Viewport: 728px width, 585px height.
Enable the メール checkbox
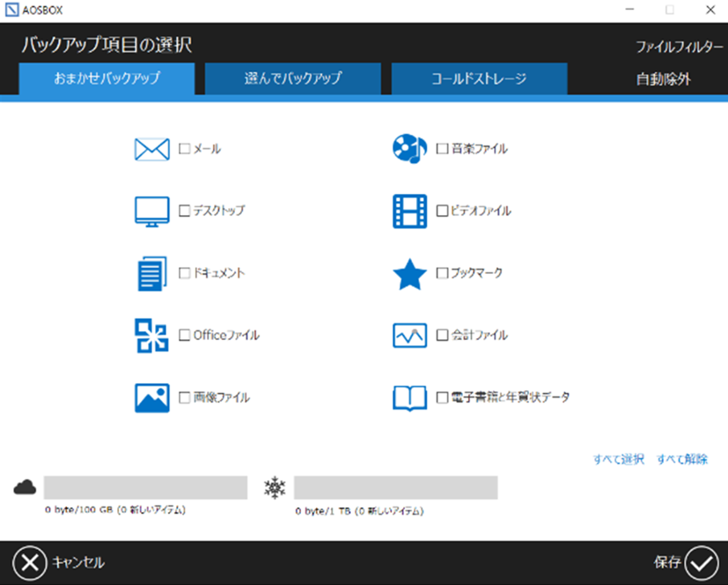(184, 149)
